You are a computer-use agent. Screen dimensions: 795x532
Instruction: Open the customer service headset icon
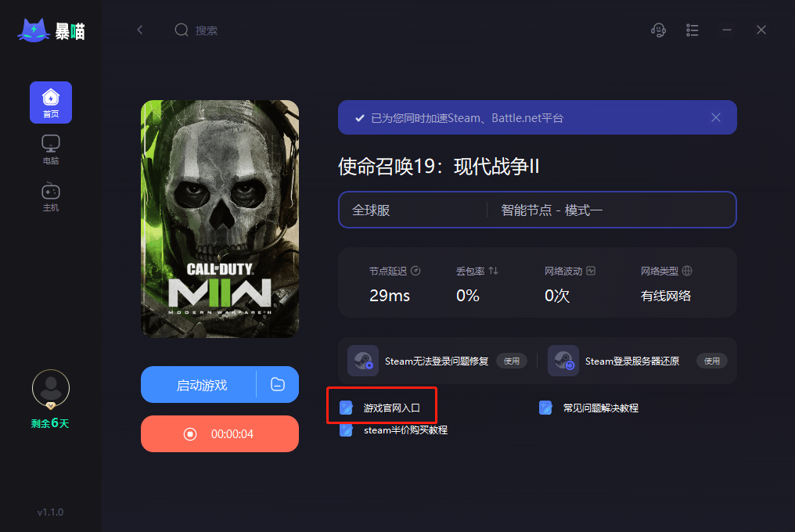[658, 31]
